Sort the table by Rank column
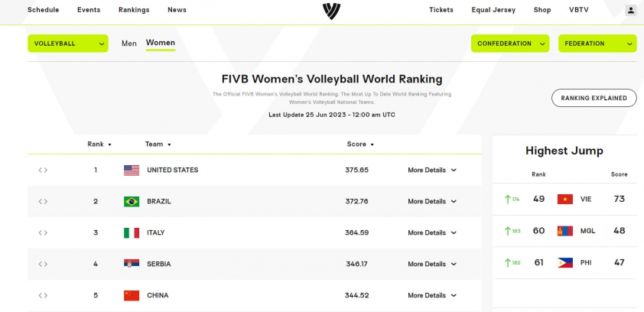 point(99,144)
